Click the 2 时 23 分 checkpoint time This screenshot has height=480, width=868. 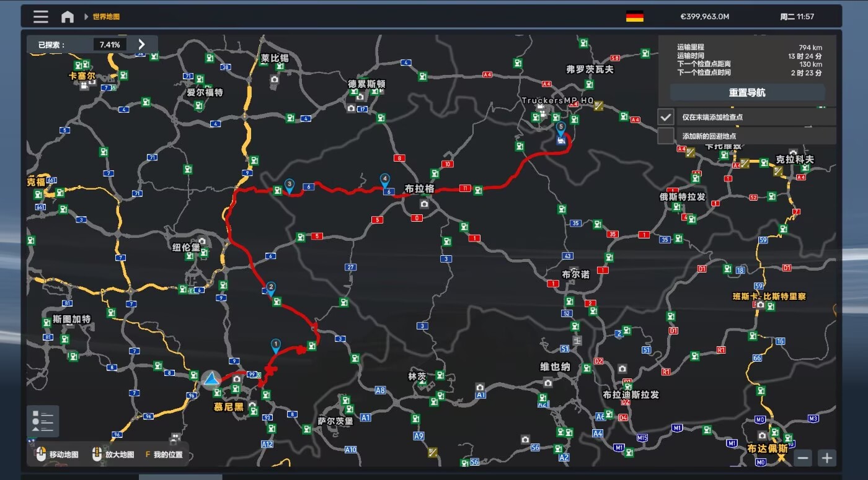pyautogui.click(x=807, y=72)
